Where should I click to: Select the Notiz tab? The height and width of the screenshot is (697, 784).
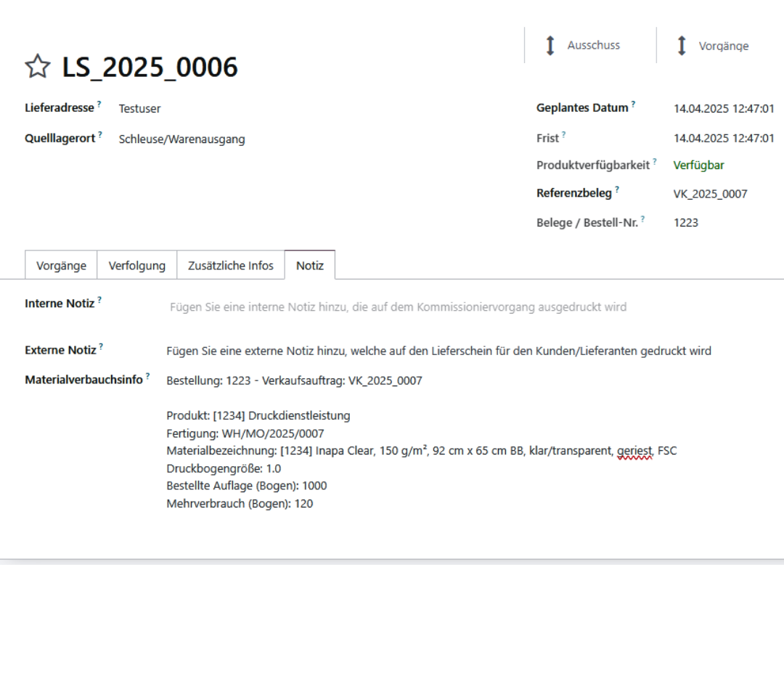310,265
